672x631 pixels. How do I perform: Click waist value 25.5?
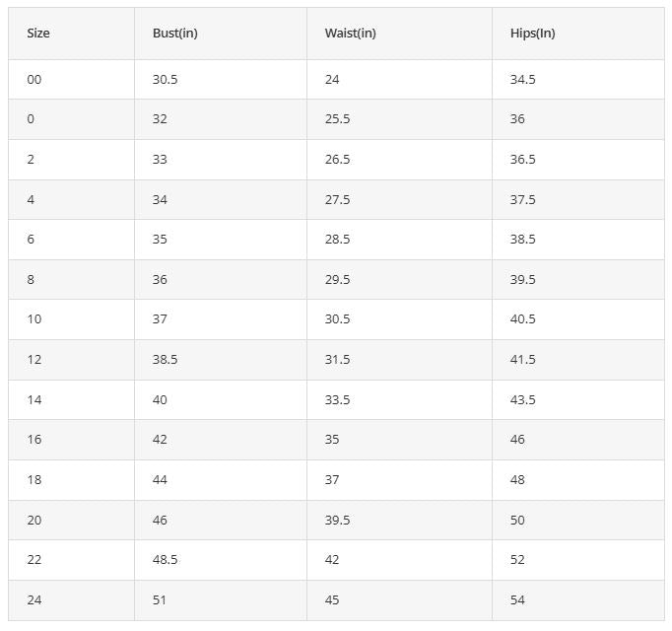(337, 119)
